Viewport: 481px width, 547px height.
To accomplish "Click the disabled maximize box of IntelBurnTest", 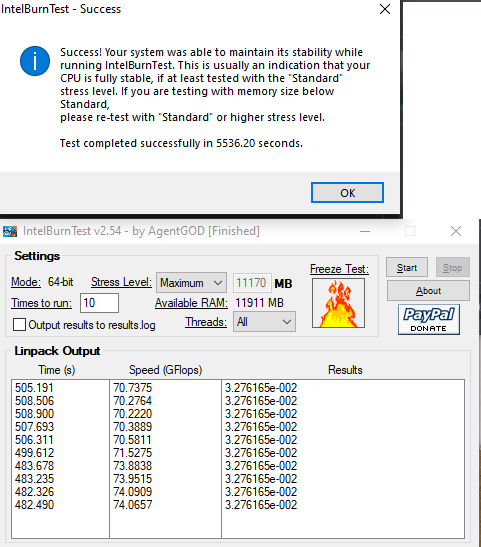I will tap(410, 231).
